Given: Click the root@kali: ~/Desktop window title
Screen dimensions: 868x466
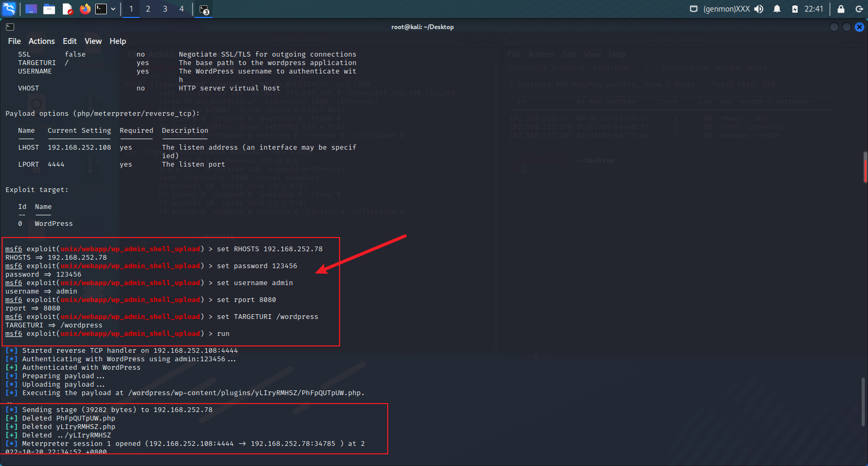Looking at the screenshot, I should coord(423,27).
